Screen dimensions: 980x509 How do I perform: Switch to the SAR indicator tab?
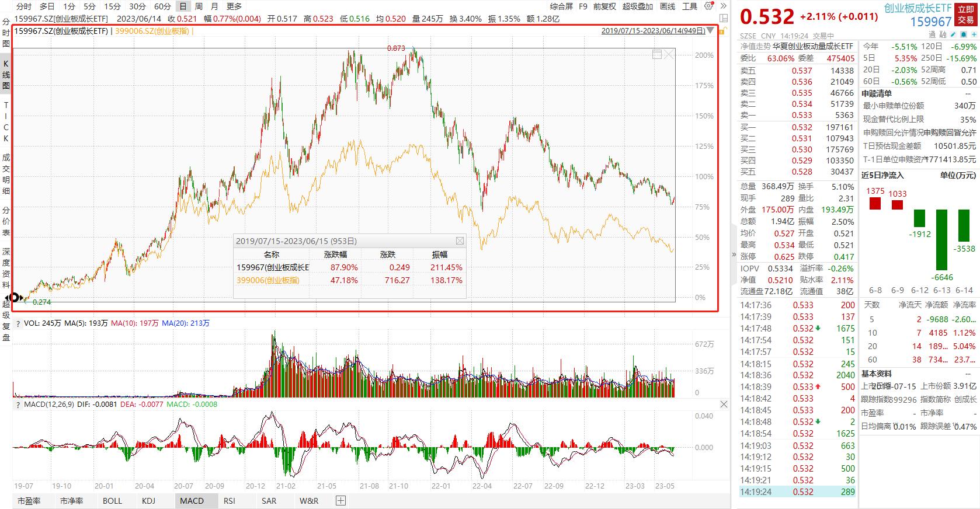point(269,500)
